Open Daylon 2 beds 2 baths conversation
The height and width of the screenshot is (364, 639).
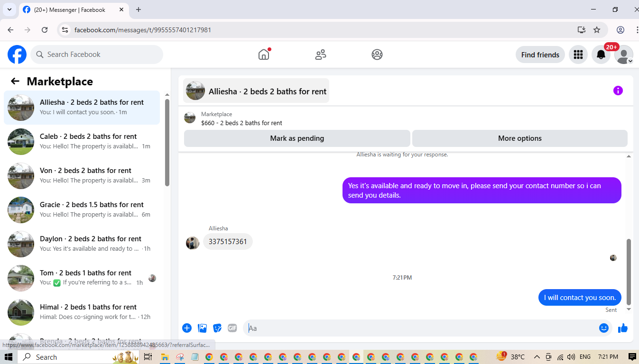82,244
